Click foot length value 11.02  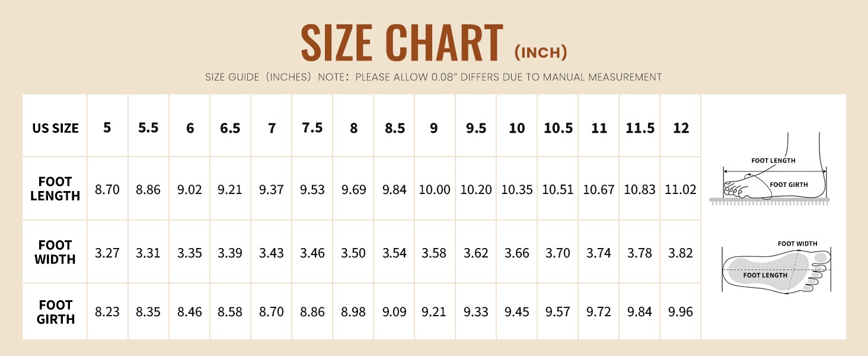tap(681, 190)
